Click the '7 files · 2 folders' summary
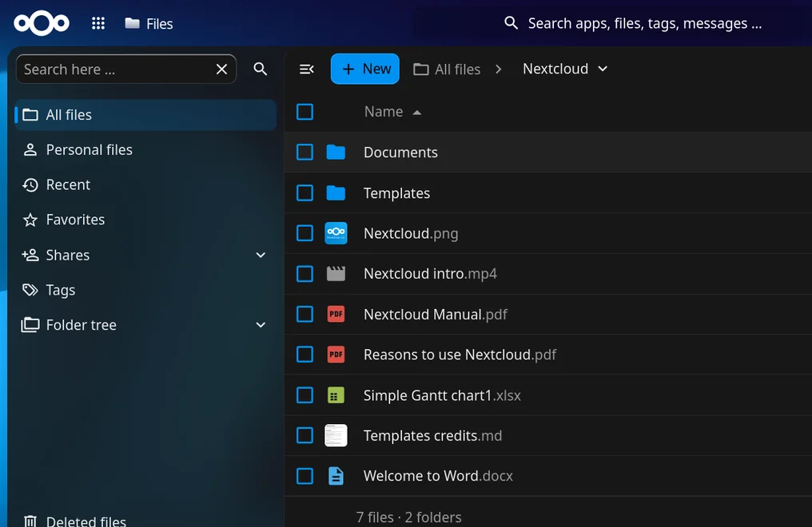This screenshot has height=527, width=812. 408,517
